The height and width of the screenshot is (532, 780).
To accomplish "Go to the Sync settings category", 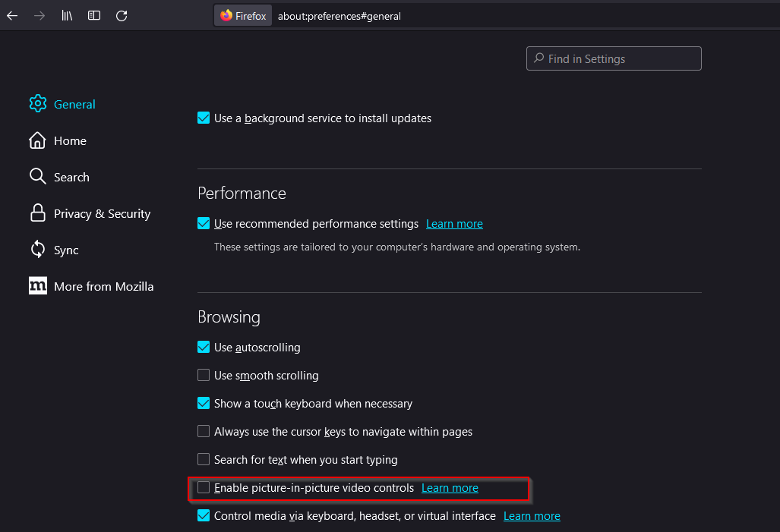I will point(66,250).
